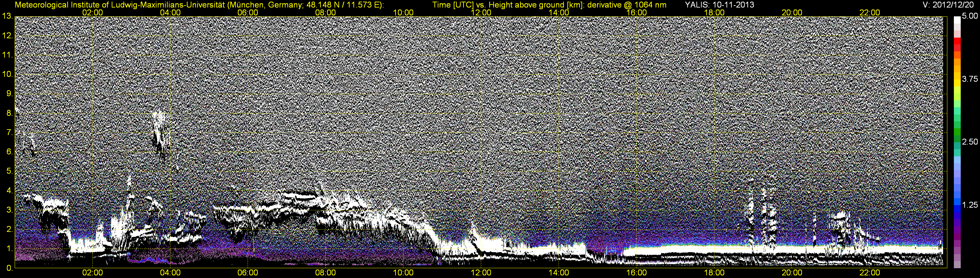Click the 06:00 label on the upper time axis

click(248, 12)
